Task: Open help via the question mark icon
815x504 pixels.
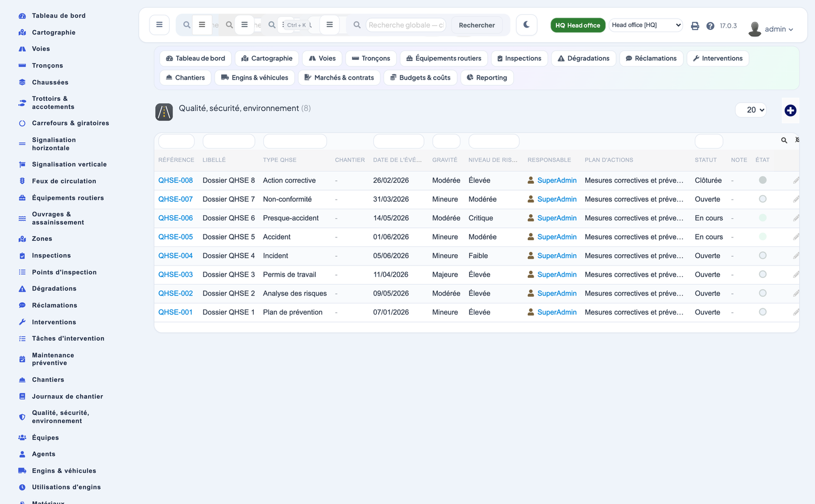Action: coord(710,26)
